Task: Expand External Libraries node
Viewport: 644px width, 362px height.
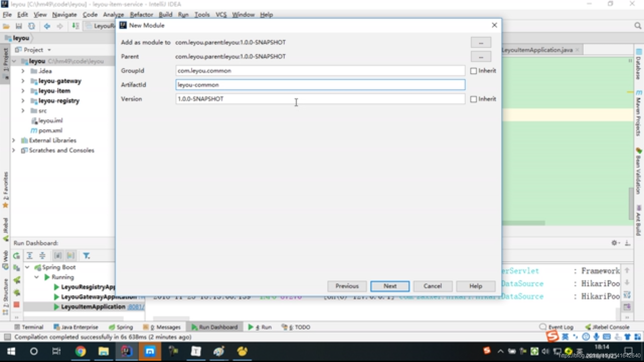Action: coord(14,140)
